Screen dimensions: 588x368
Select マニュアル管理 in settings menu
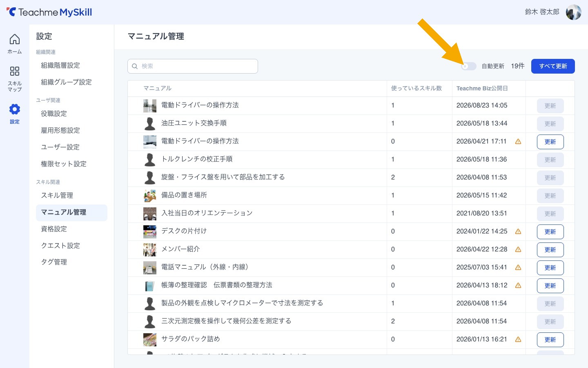pyautogui.click(x=71, y=213)
